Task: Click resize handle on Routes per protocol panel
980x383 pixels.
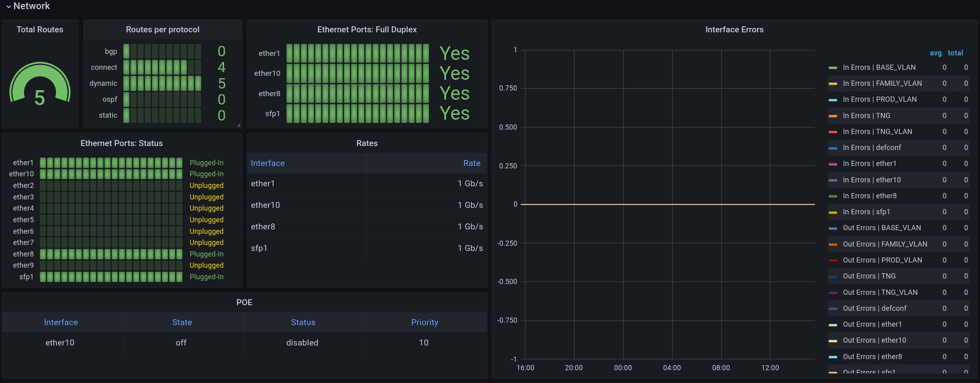Action: point(239,125)
